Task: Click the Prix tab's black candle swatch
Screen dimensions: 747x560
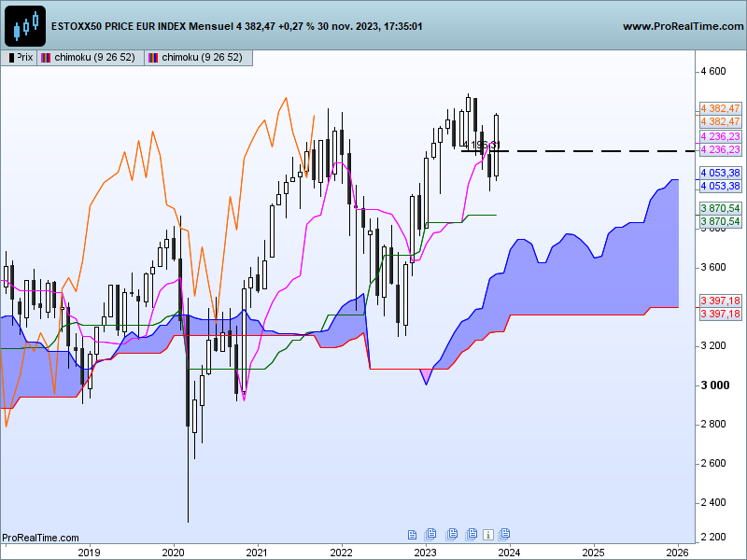Action: point(11,58)
